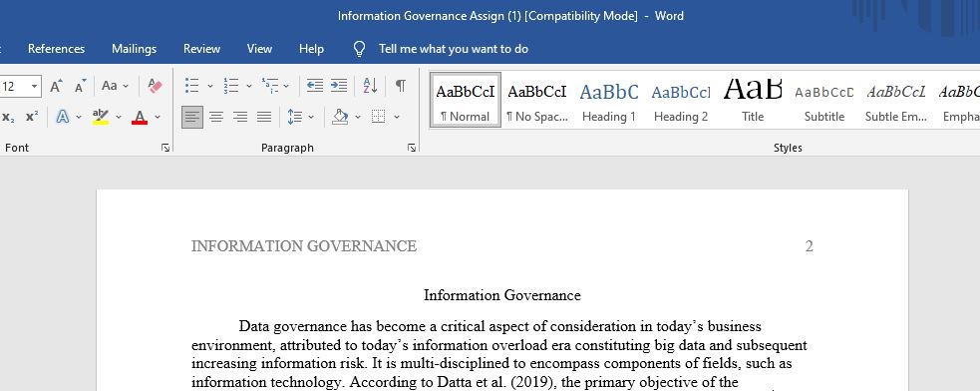Switch to Mailings tab
The height and width of the screenshot is (391, 980).
pos(135,49)
